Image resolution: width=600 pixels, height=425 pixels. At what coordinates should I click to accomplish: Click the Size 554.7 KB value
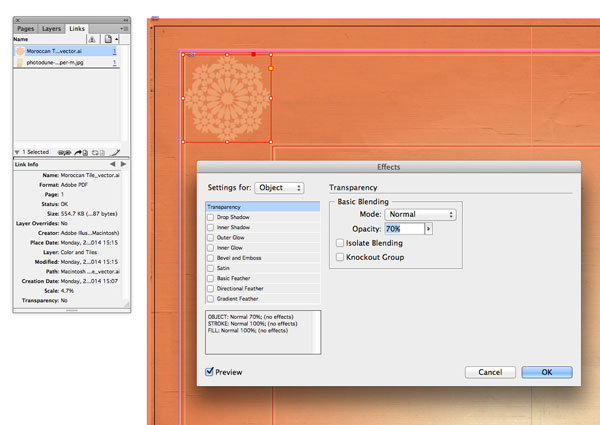point(89,213)
